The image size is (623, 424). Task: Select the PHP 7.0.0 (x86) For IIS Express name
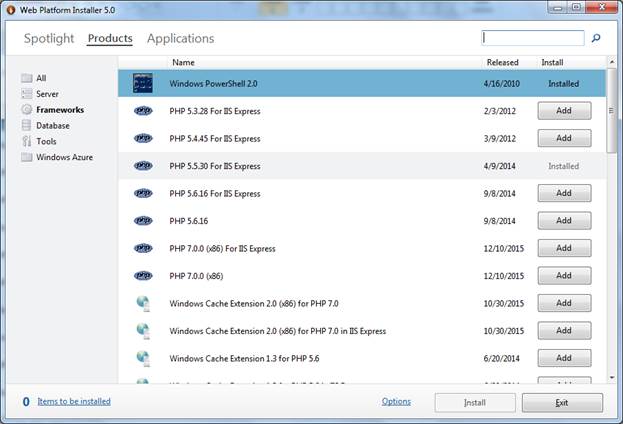pyautogui.click(x=222, y=248)
